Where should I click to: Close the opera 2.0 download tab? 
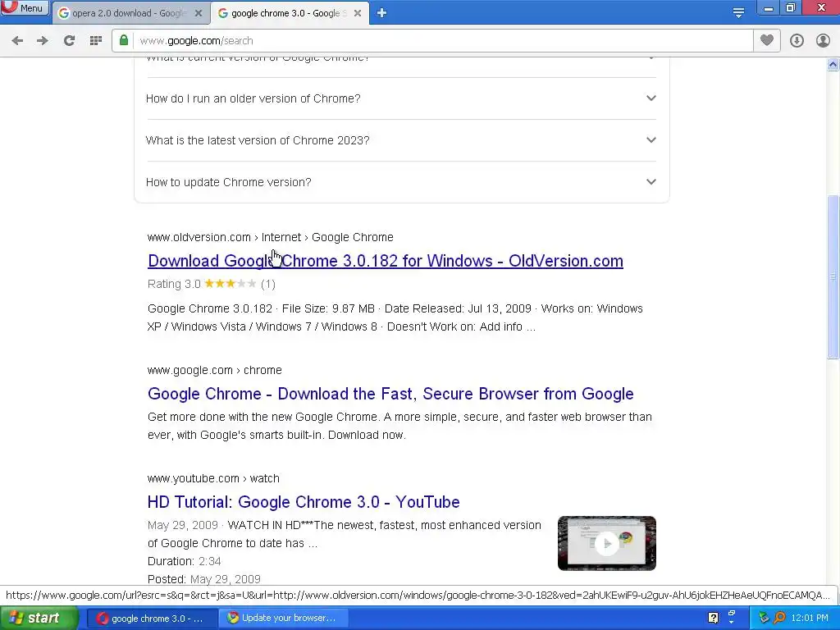point(199,13)
